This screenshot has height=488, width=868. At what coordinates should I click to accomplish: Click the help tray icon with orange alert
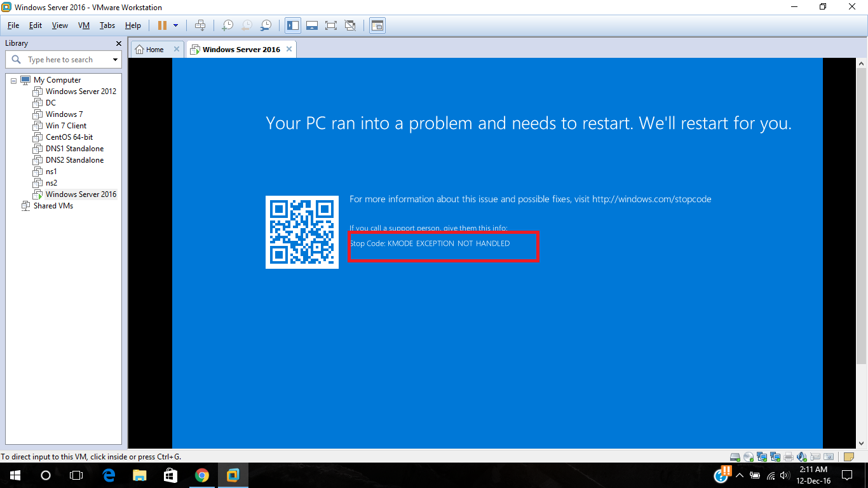pyautogui.click(x=722, y=474)
